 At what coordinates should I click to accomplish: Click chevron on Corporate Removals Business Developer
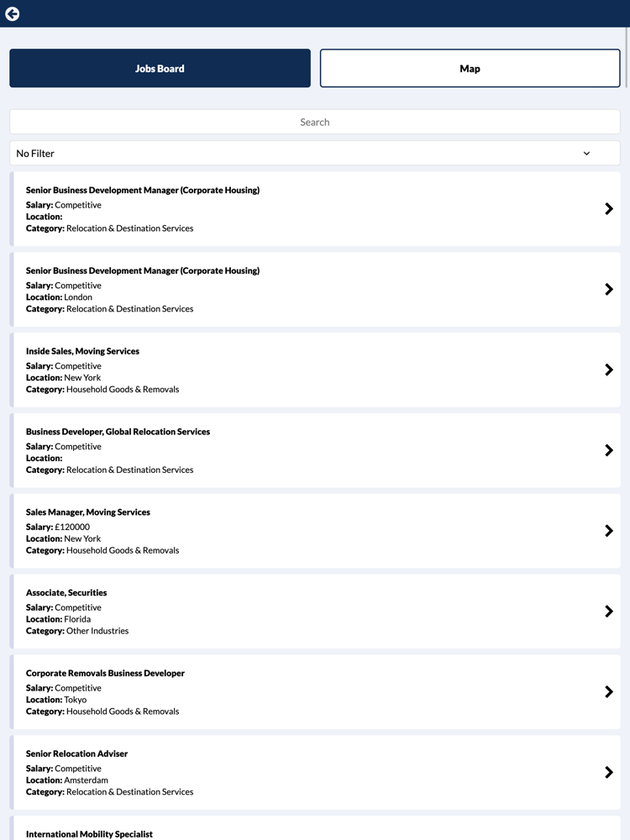608,691
